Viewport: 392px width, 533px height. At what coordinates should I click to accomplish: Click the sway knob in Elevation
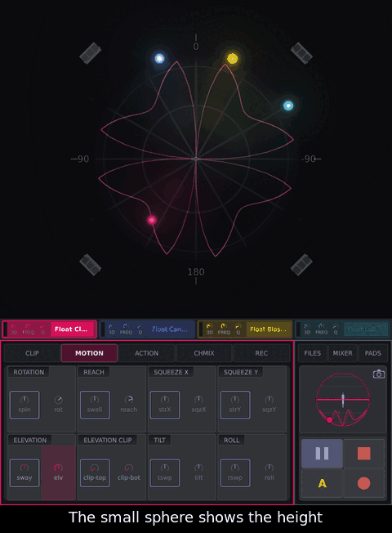point(24,473)
